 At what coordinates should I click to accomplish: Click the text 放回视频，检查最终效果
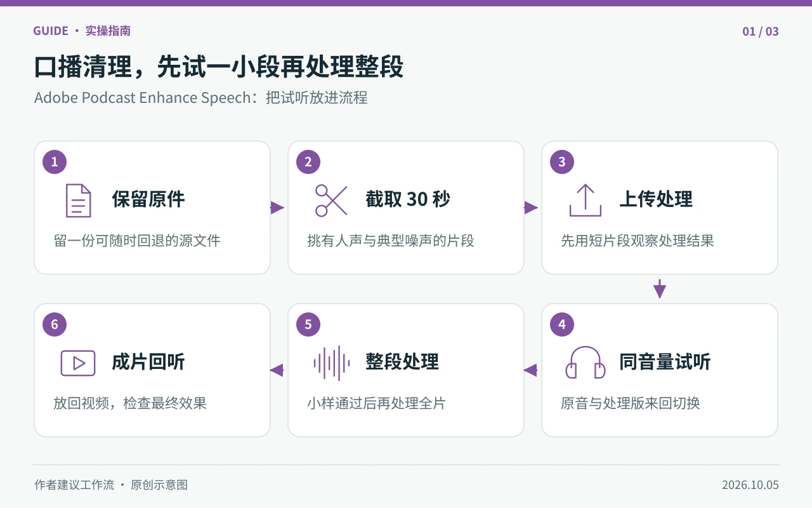pyautogui.click(x=130, y=403)
